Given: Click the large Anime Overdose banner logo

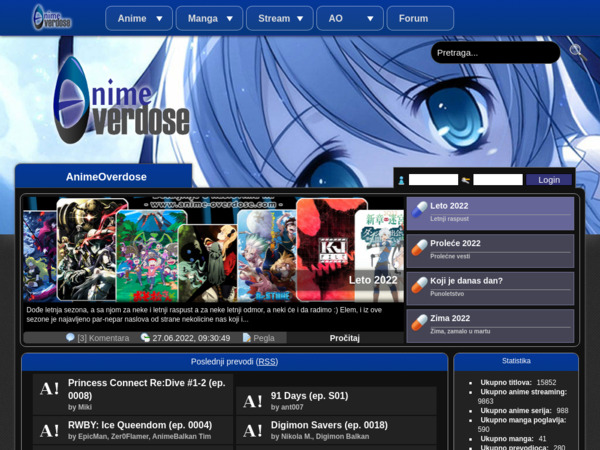Looking at the screenshot, I should [121, 100].
